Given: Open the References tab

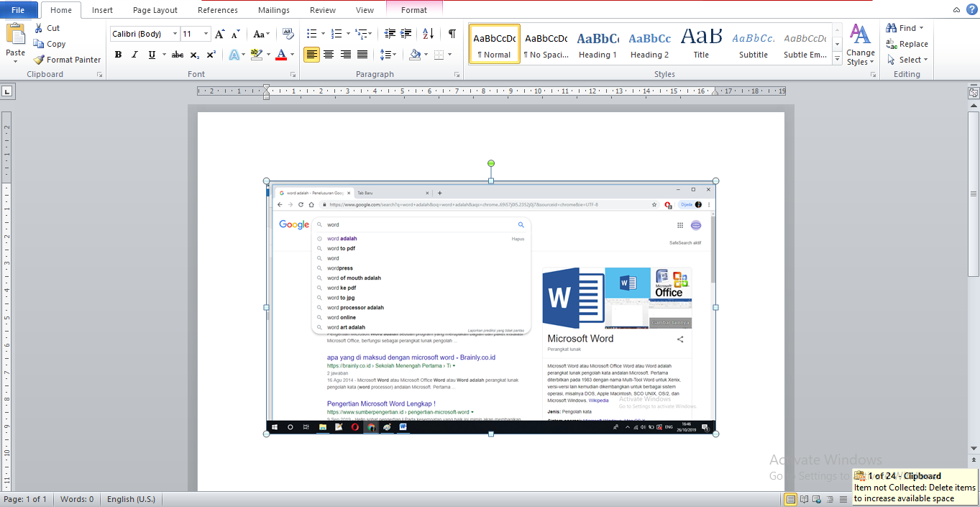Looking at the screenshot, I should [218, 10].
